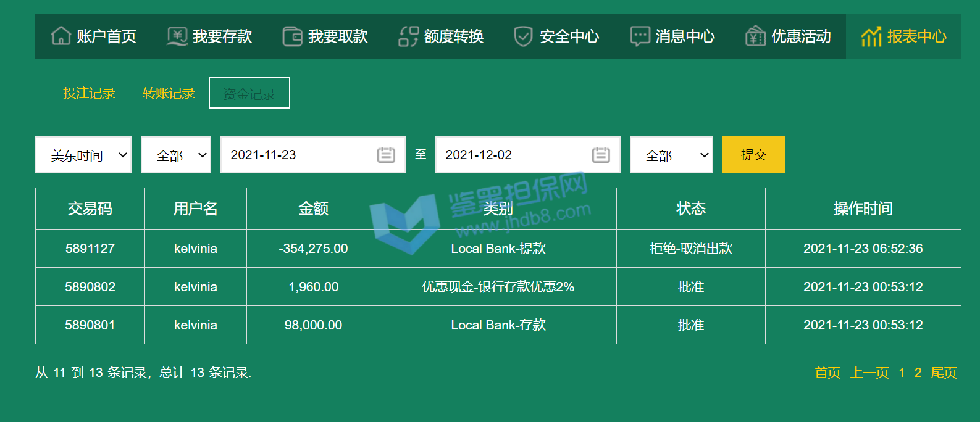Expand the first 全部 dropdown next to timezone
The image size is (980, 422).
click(176, 155)
